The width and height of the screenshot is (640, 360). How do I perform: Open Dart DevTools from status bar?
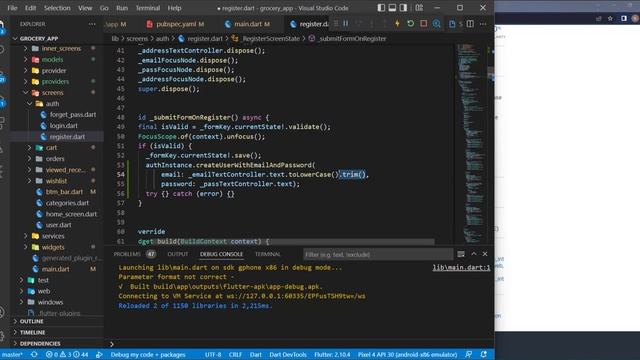tap(288, 354)
